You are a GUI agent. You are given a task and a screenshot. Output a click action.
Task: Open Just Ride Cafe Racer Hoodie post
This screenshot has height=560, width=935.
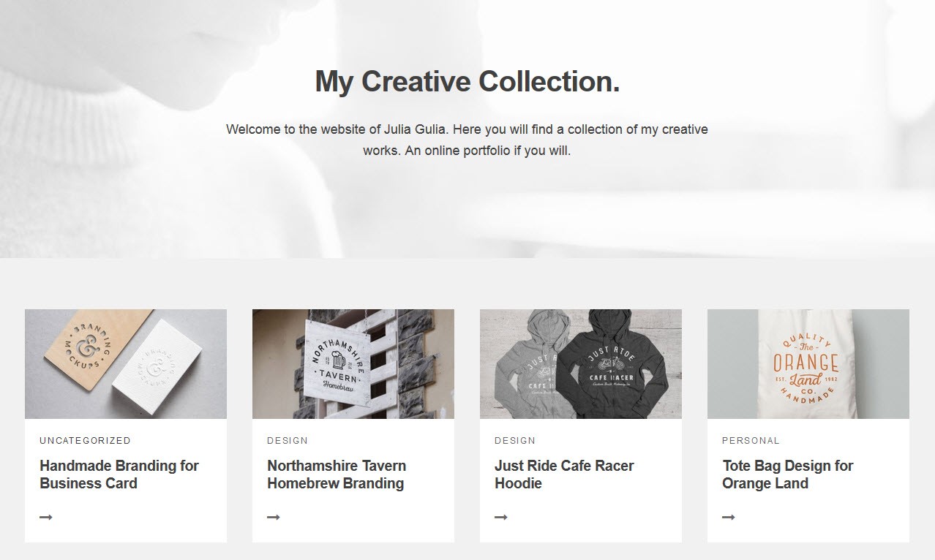click(x=564, y=474)
